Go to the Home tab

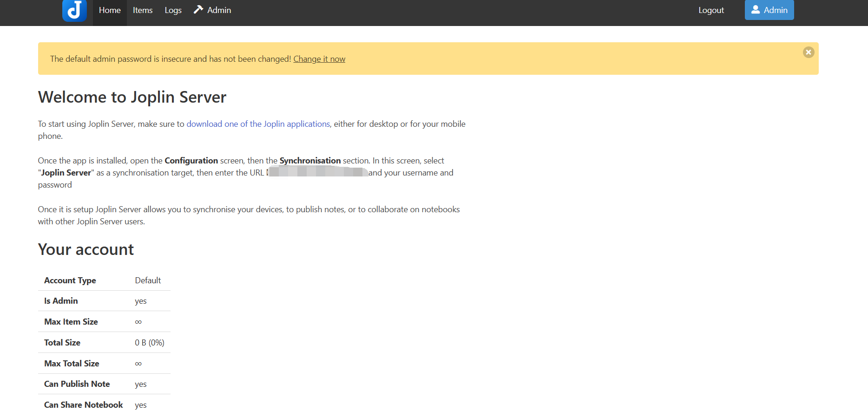click(110, 10)
